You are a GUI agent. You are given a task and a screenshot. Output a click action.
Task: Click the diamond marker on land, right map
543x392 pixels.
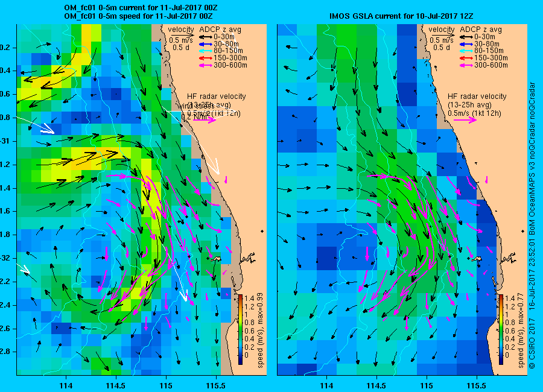(x=523, y=231)
